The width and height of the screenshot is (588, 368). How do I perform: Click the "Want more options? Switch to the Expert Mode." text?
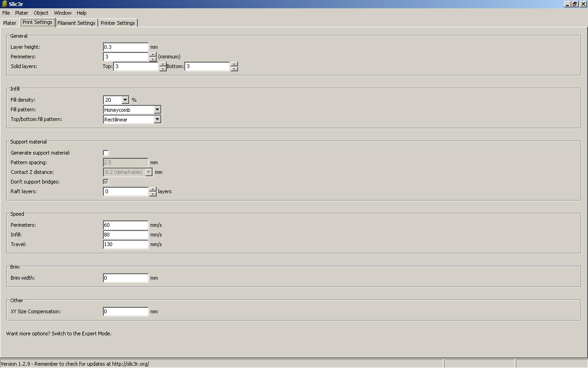click(x=59, y=333)
